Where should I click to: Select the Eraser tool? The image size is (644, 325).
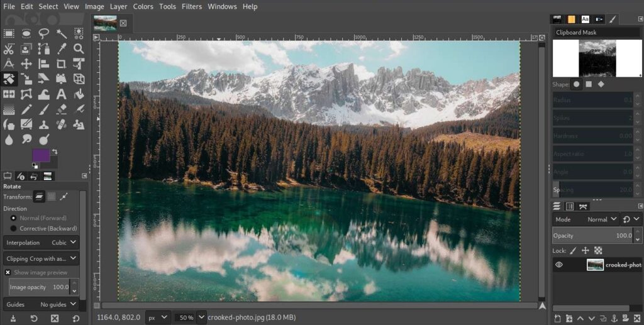(x=61, y=109)
